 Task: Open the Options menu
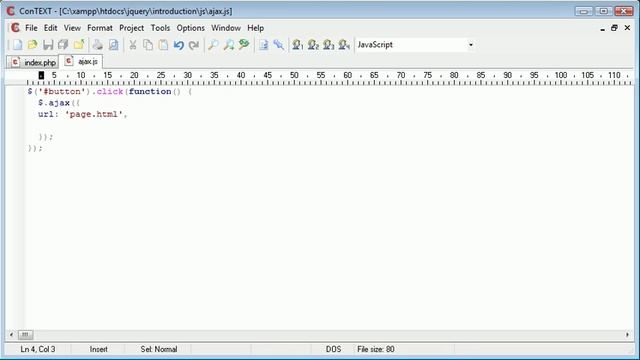point(191,28)
